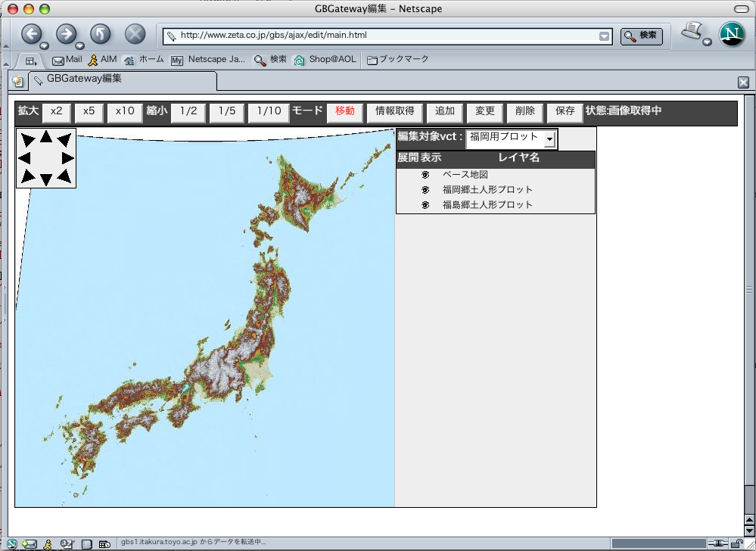Click the browser Back arrow button

(31, 34)
